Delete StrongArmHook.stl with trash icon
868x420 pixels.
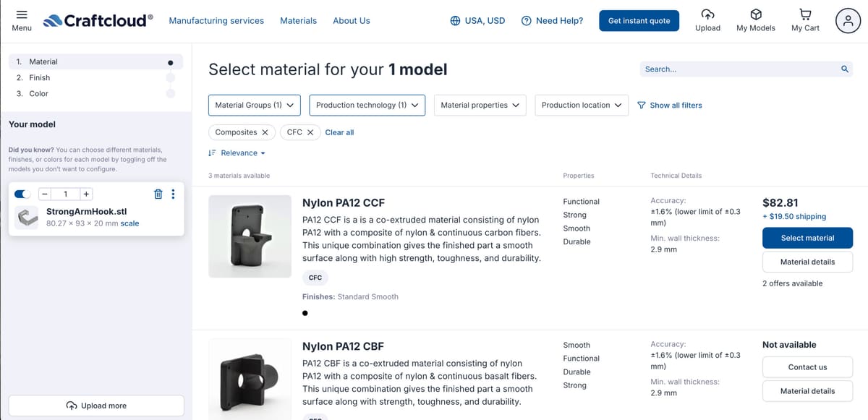158,194
